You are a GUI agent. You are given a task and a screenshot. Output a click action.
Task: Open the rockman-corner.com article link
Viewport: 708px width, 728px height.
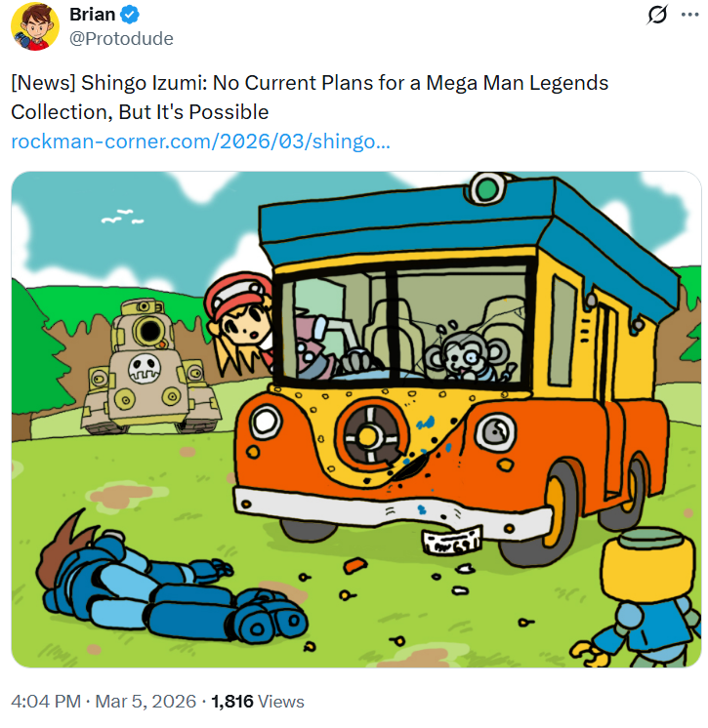pyautogui.click(x=200, y=142)
